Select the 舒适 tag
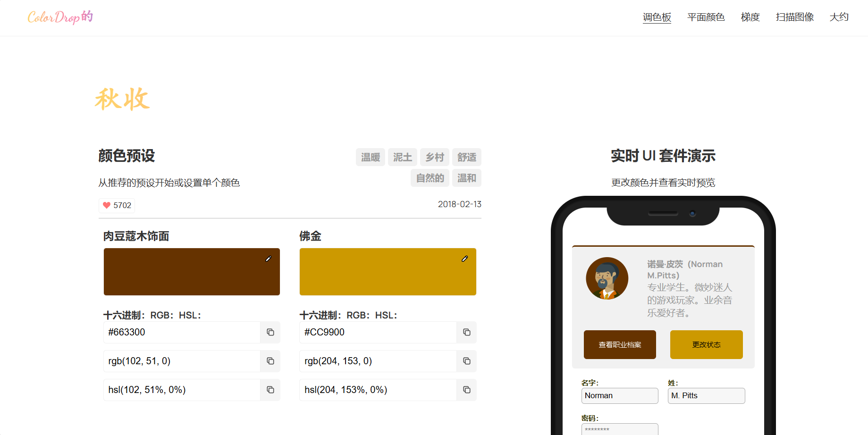868x435 pixels. pos(467,157)
